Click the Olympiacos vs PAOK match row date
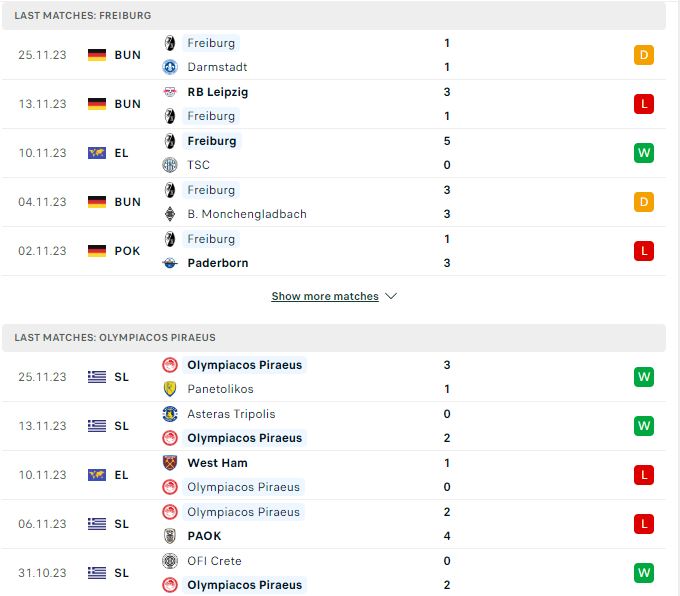Image resolution: width=680 pixels, height=596 pixels. click(x=42, y=524)
